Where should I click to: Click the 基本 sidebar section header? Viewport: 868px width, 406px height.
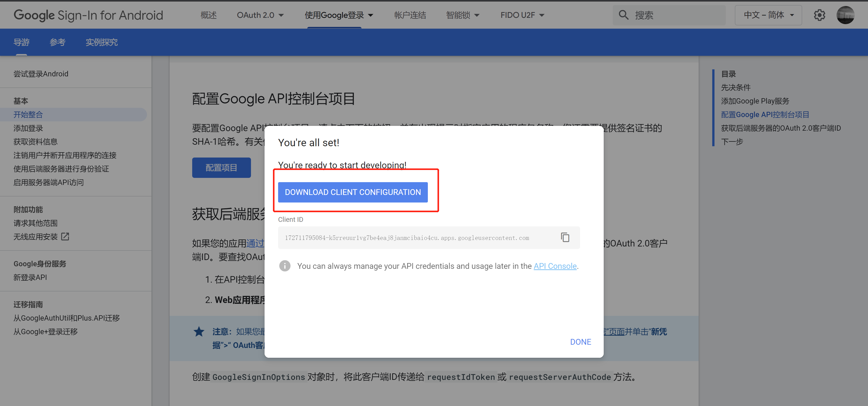tap(21, 101)
